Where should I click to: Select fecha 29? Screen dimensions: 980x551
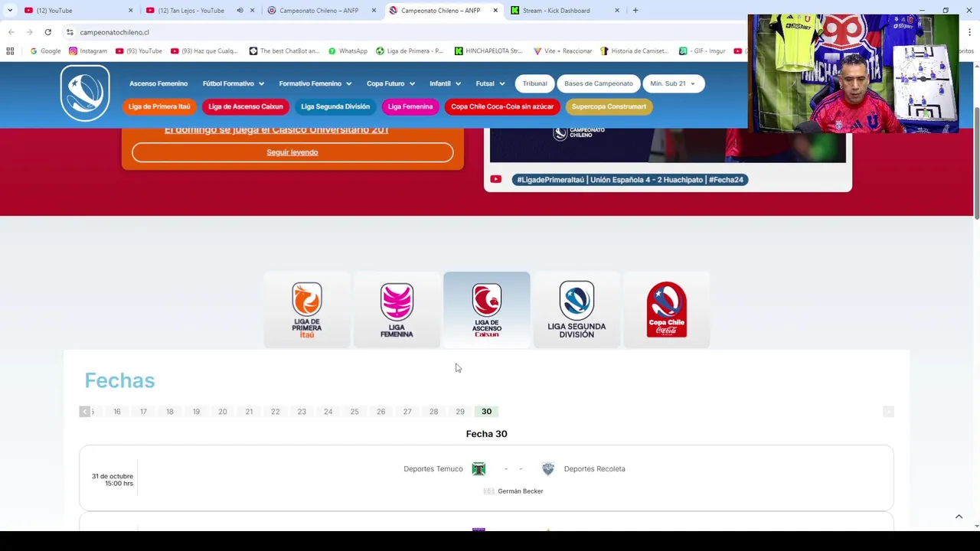460,412
